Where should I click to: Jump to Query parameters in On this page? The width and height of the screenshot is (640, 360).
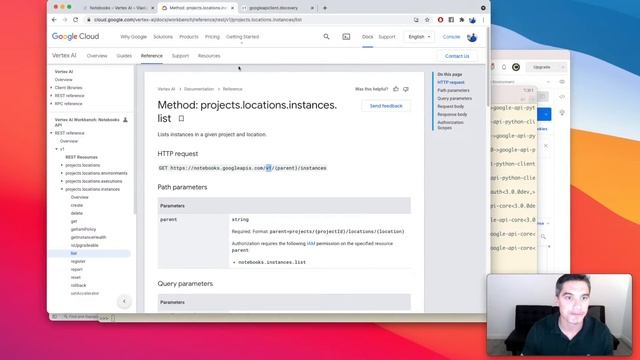[455, 98]
